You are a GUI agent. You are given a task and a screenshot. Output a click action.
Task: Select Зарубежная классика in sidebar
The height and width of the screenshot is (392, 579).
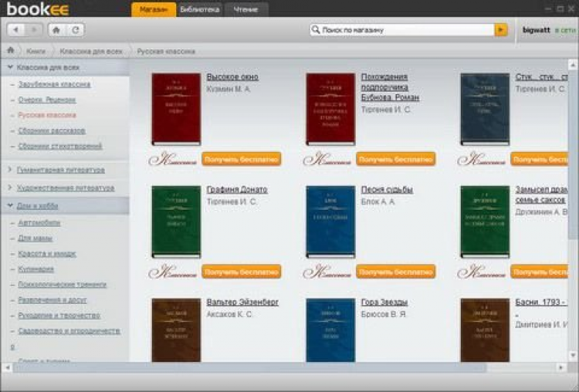(54, 84)
